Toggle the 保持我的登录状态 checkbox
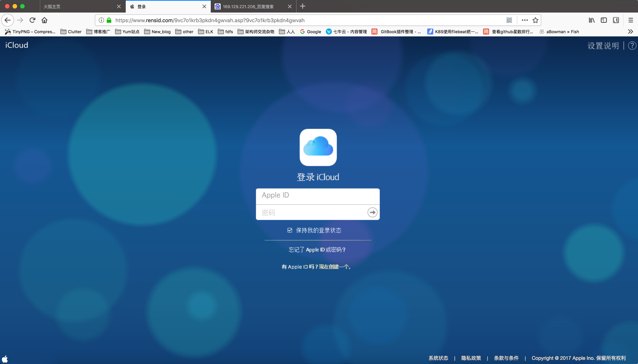This screenshot has width=638, height=364. pyautogui.click(x=290, y=230)
